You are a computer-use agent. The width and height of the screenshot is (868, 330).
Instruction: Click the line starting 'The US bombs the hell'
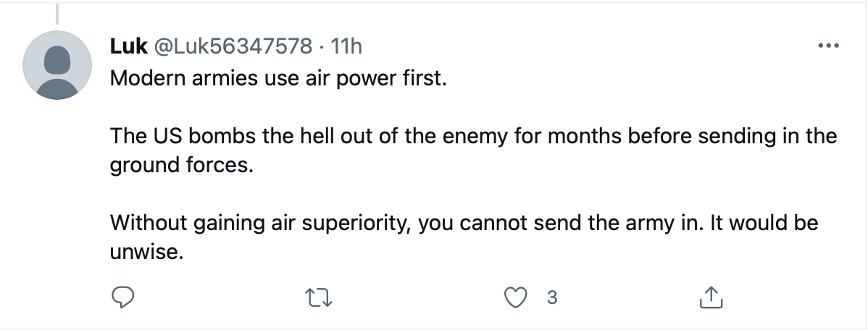(473, 135)
